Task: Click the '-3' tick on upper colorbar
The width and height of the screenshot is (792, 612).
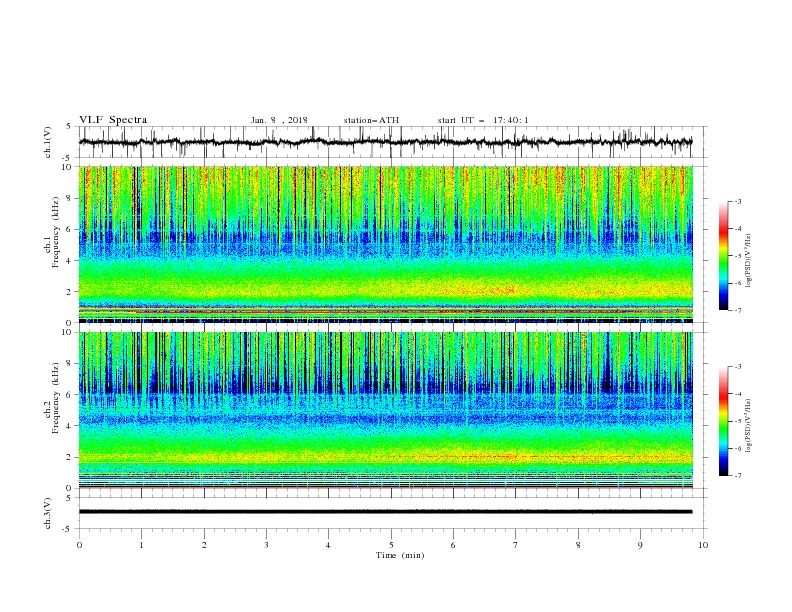Action: click(737, 201)
